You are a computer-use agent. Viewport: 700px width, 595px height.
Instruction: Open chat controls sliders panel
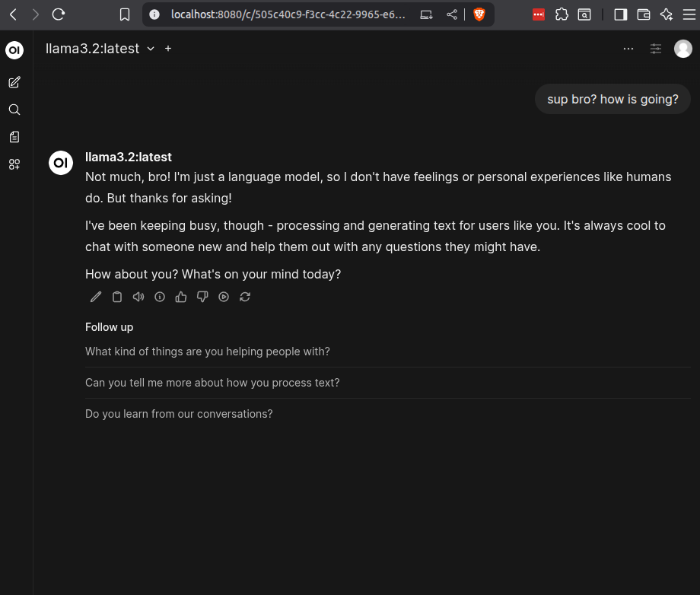pos(656,49)
